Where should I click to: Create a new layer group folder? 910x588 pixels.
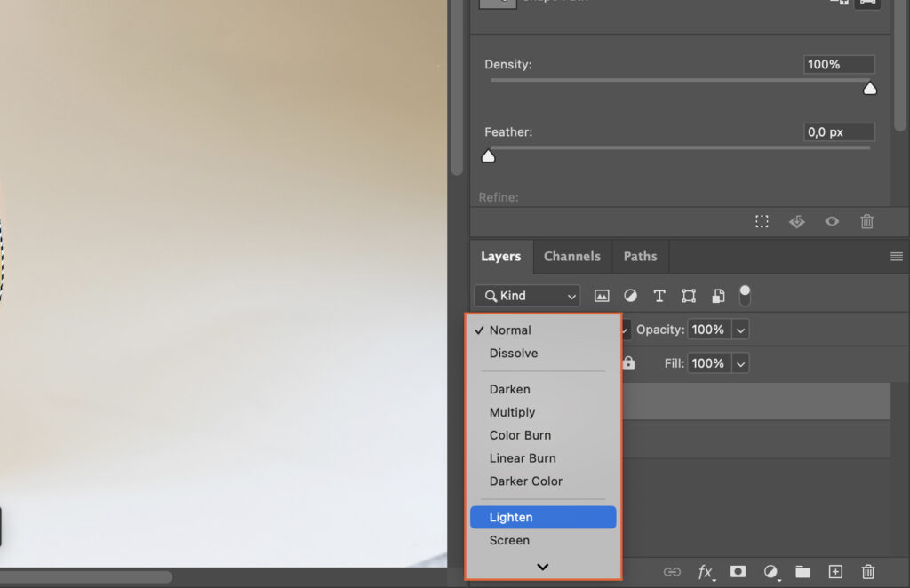(802, 572)
